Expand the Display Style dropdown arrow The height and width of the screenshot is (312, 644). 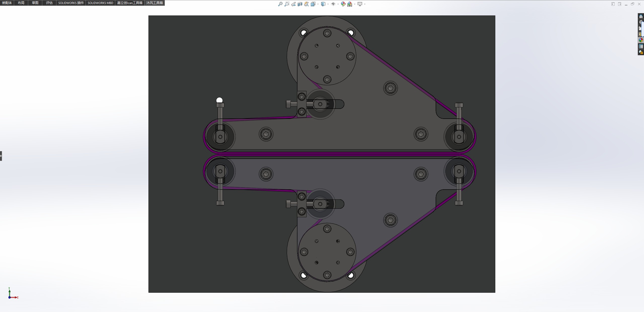(328, 4)
